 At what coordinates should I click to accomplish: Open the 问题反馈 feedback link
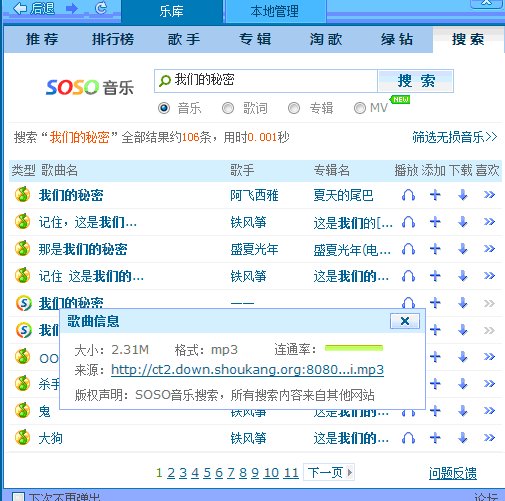(x=453, y=473)
